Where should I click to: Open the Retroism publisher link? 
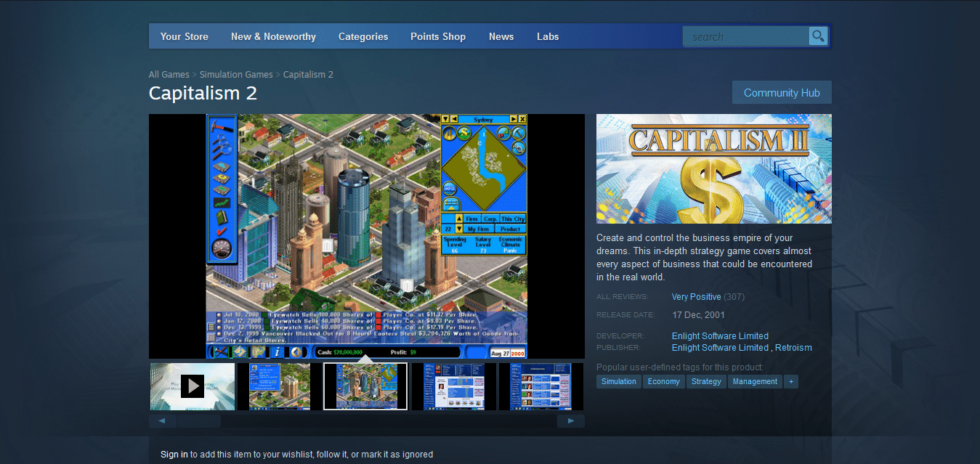pyautogui.click(x=793, y=348)
